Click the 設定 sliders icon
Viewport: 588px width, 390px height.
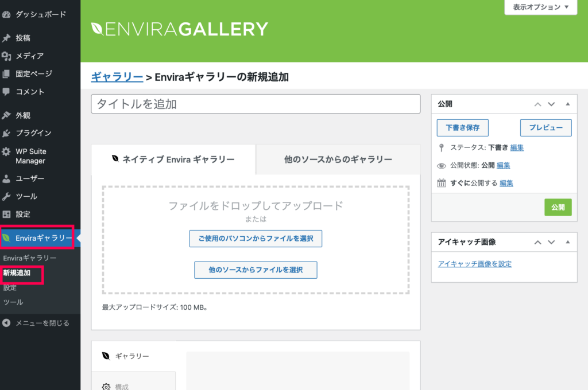(x=6, y=214)
